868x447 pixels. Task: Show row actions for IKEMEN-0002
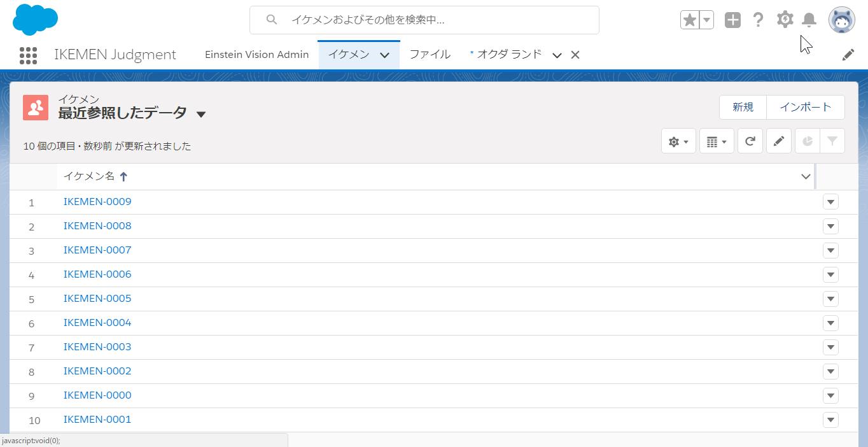tap(830, 371)
